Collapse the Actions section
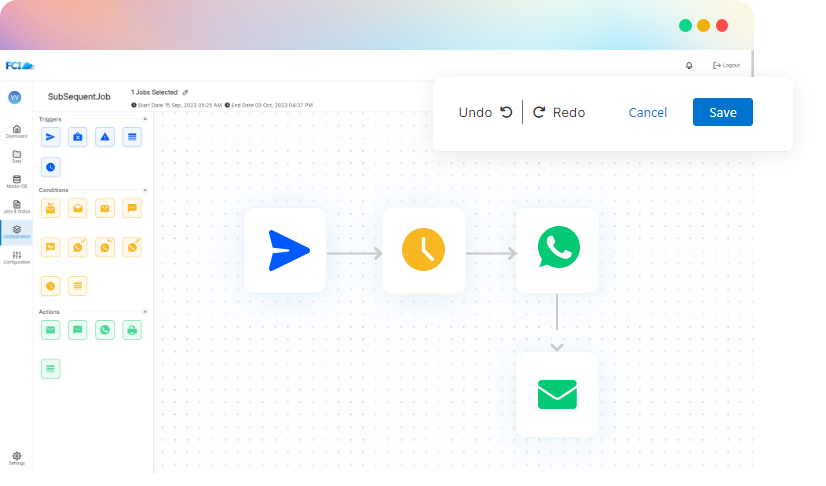This screenshot has height=486, width=826. [144, 311]
